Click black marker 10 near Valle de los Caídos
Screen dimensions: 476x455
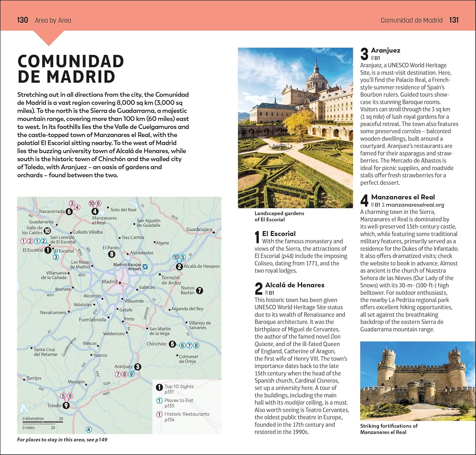(47, 231)
